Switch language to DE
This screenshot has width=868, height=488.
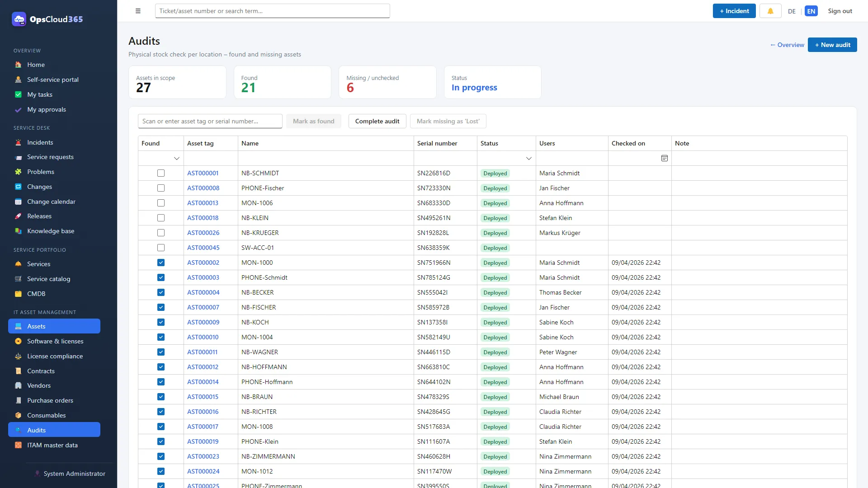coord(792,11)
